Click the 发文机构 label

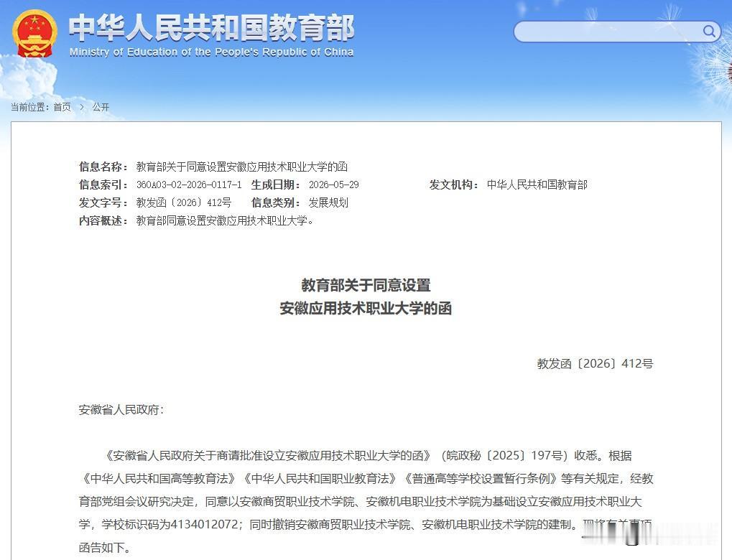click(454, 185)
